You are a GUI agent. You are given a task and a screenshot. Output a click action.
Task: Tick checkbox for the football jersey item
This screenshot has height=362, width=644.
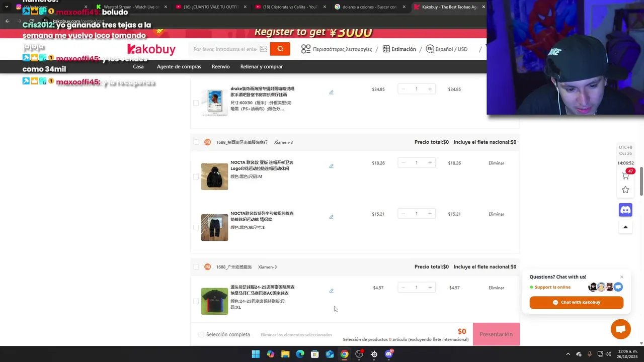(196, 301)
